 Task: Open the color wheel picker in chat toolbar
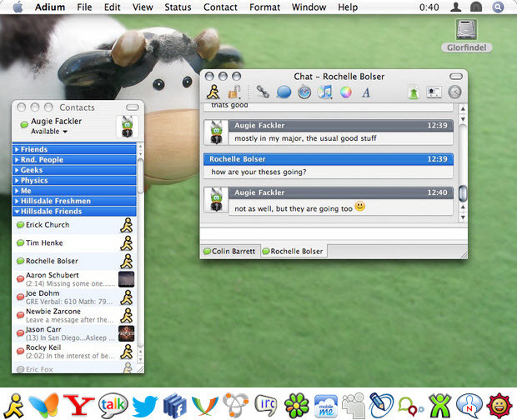pos(345,92)
